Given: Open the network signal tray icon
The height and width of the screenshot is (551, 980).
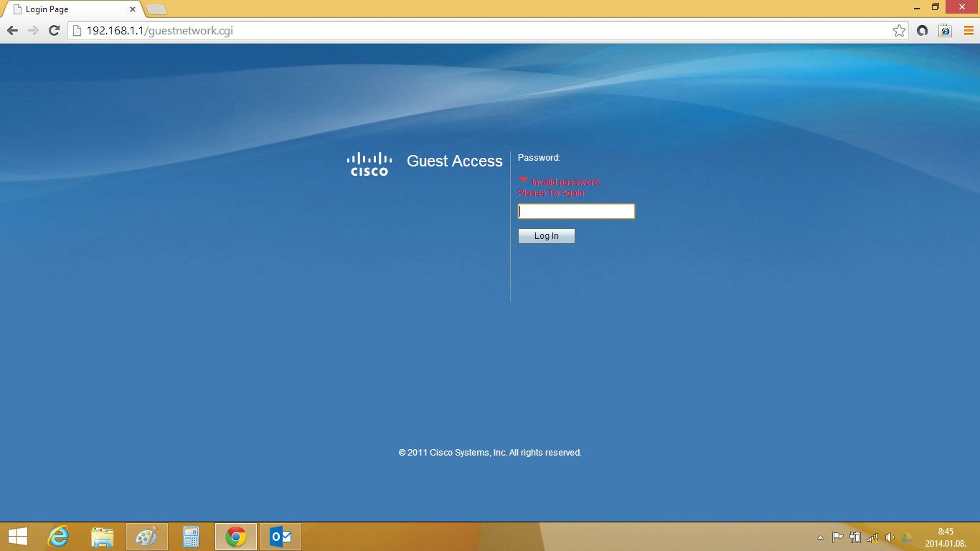Looking at the screenshot, I should 872,537.
